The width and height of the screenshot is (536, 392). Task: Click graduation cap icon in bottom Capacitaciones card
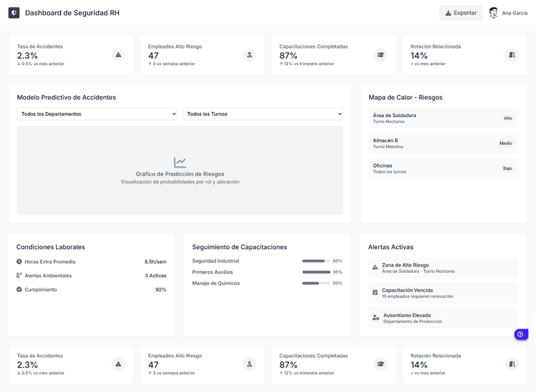(x=381, y=364)
